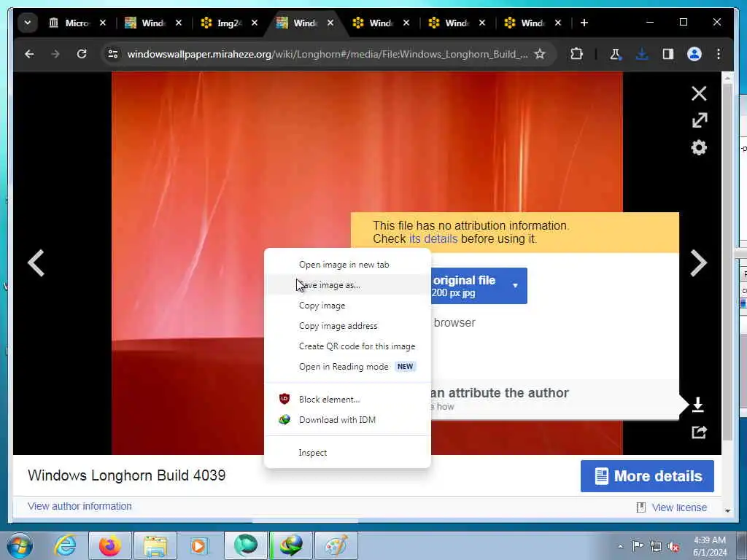Open site information icon in address bar
Screen dimensions: 747x560
(x=113, y=54)
